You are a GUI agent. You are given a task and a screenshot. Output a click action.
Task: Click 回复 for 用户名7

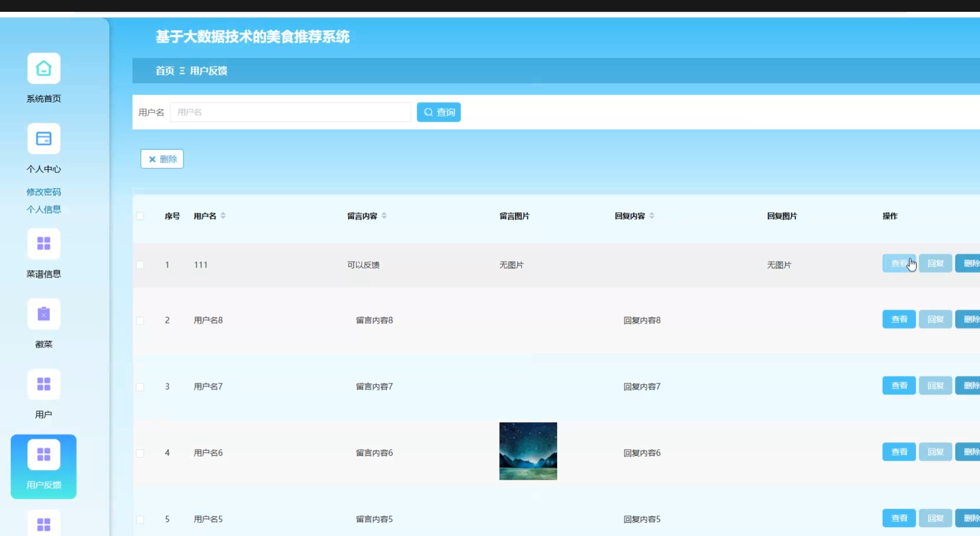[x=936, y=386]
